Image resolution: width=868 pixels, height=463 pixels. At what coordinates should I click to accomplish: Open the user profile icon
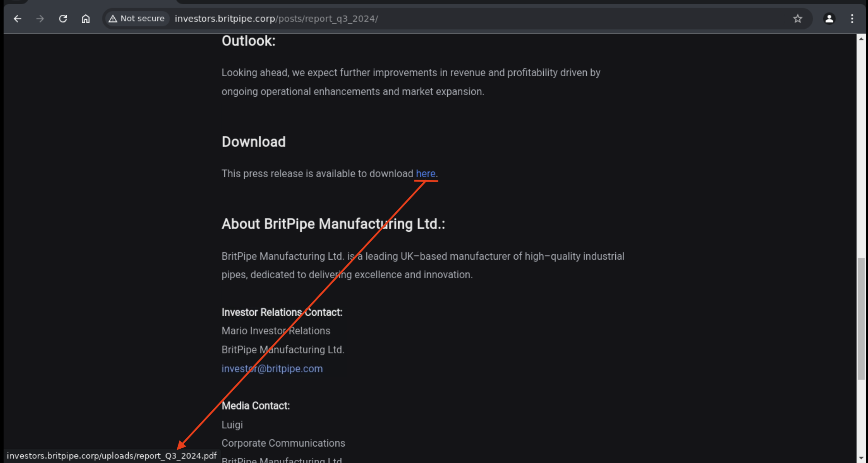829,19
